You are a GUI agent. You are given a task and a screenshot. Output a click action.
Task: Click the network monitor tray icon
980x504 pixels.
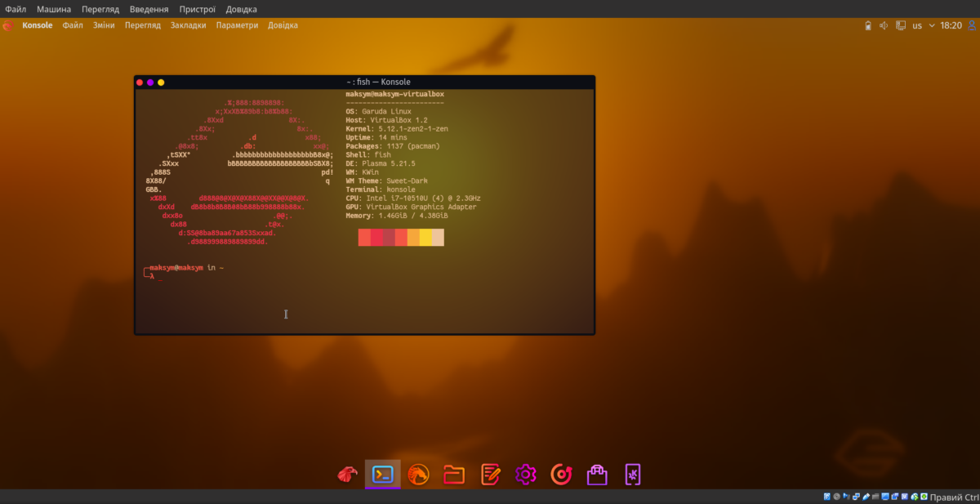901,25
